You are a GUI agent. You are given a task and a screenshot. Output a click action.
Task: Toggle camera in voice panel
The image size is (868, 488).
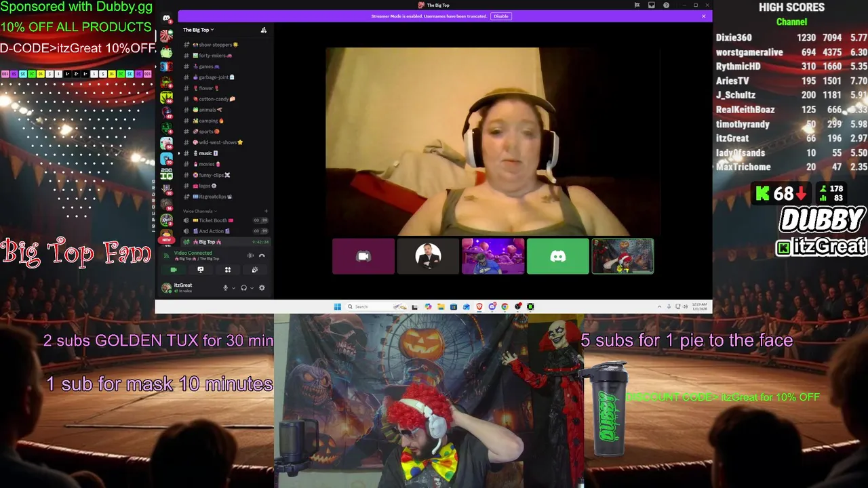pyautogui.click(x=174, y=270)
